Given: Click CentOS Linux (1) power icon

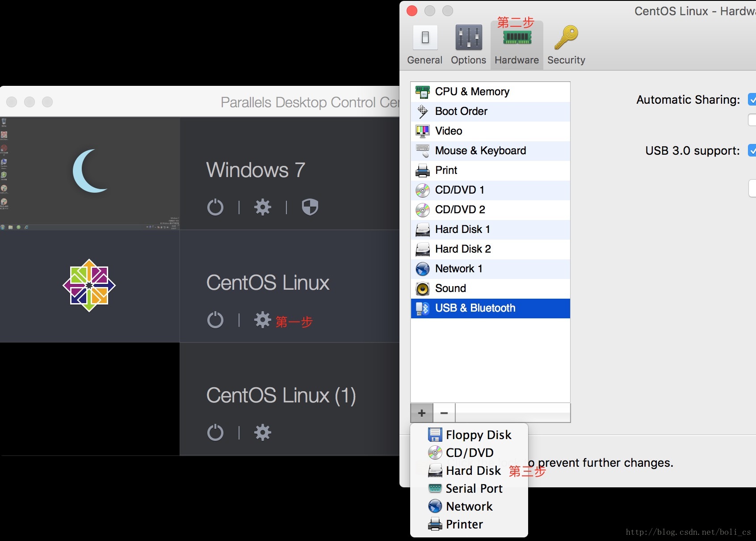Looking at the screenshot, I should pos(215,432).
